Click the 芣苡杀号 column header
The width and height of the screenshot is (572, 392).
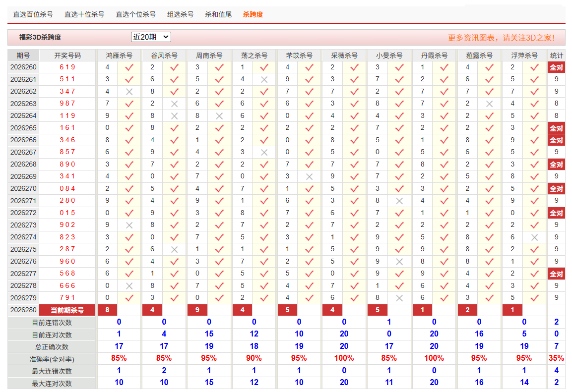[299, 56]
